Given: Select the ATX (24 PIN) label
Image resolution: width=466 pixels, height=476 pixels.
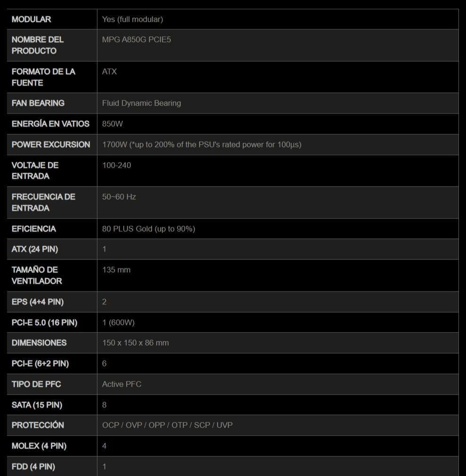Looking at the screenshot, I should pos(35,249).
